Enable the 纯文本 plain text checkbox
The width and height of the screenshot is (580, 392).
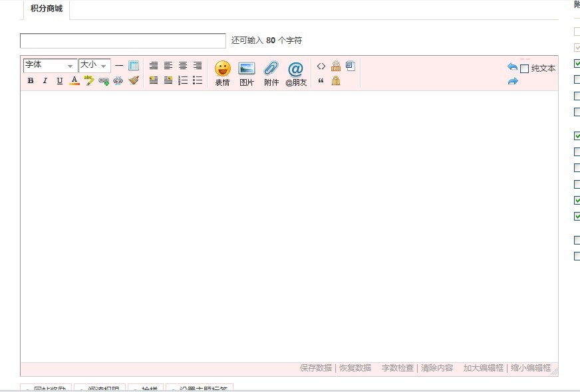(524, 68)
